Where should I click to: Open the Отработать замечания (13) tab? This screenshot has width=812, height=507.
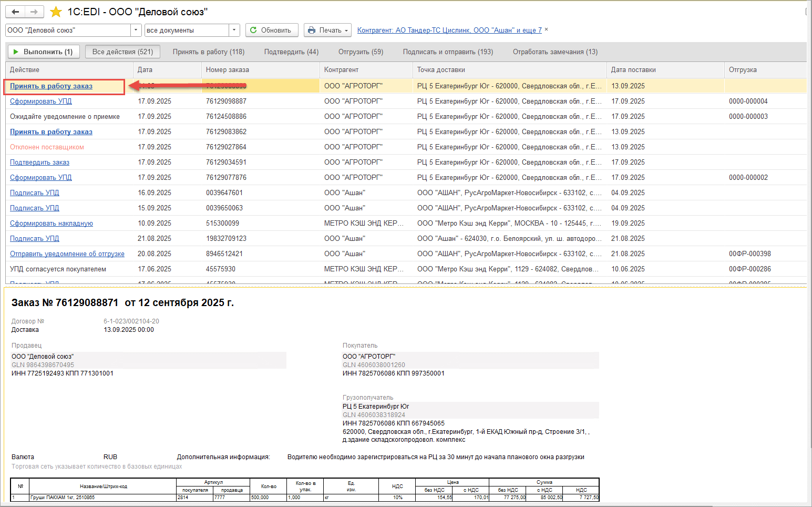(555, 52)
